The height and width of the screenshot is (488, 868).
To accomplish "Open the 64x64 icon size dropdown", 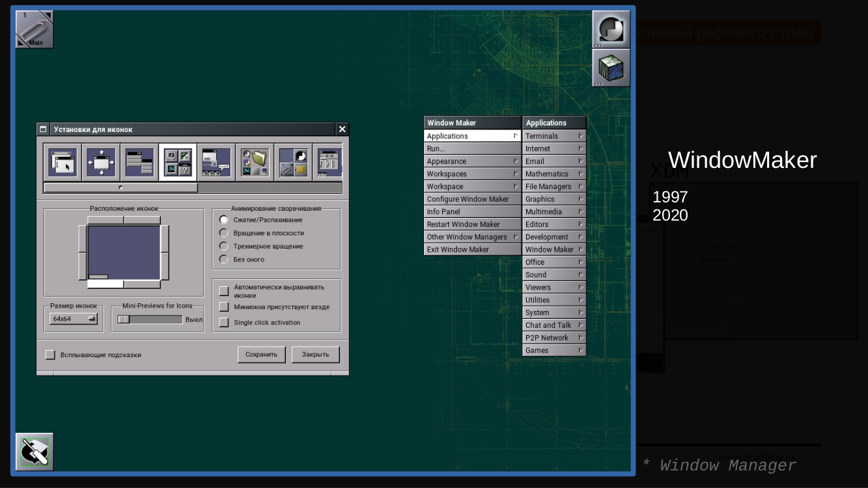I will pyautogui.click(x=74, y=319).
